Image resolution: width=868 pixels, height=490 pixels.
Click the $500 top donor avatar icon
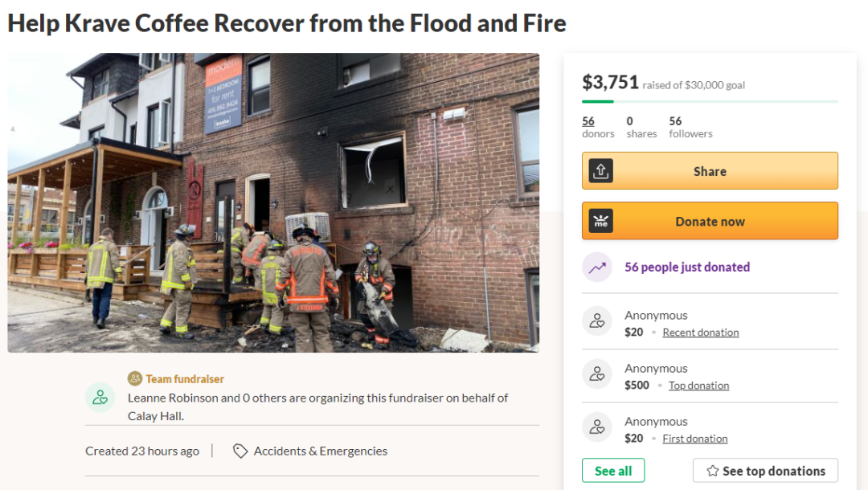pyautogui.click(x=597, y=375)
